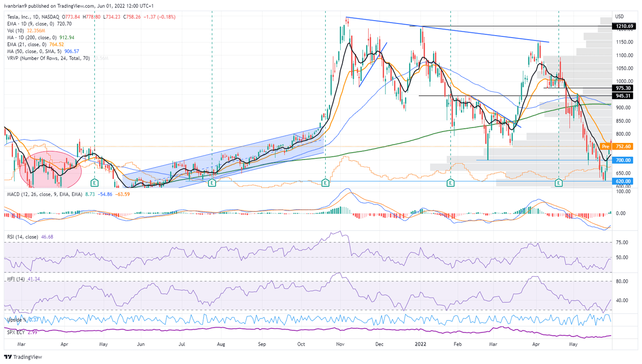Select the Sep label on time axis
The image size is (642, 364).
262,344
